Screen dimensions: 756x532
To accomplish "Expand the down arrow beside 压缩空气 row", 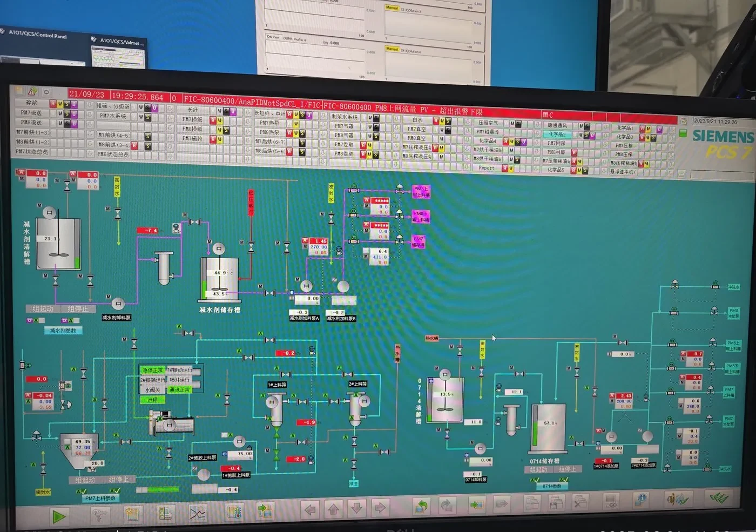I will tap(537, 124).
